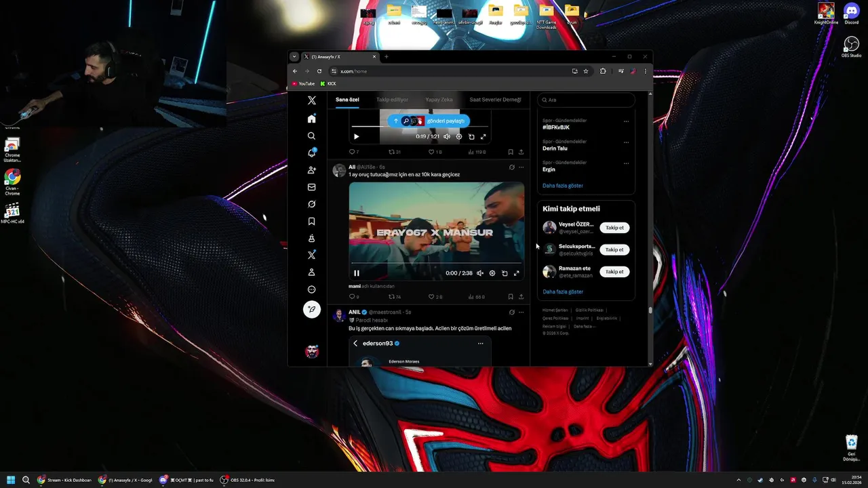The height and width of the screenshot is (488, 868).
Task: Open more options on ANIL's post
Action: pyautogui.click(x=521, y=312)
